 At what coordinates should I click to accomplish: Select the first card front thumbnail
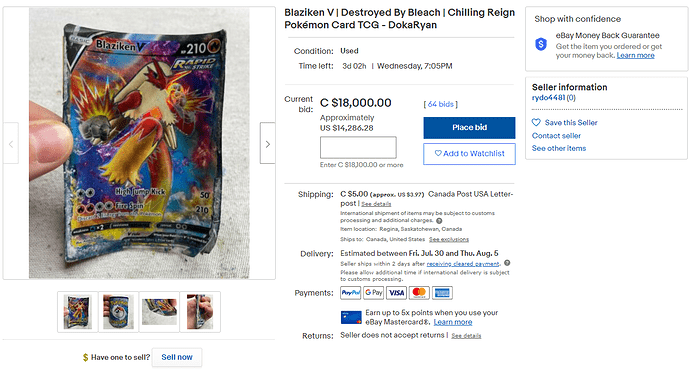(77, 311)
